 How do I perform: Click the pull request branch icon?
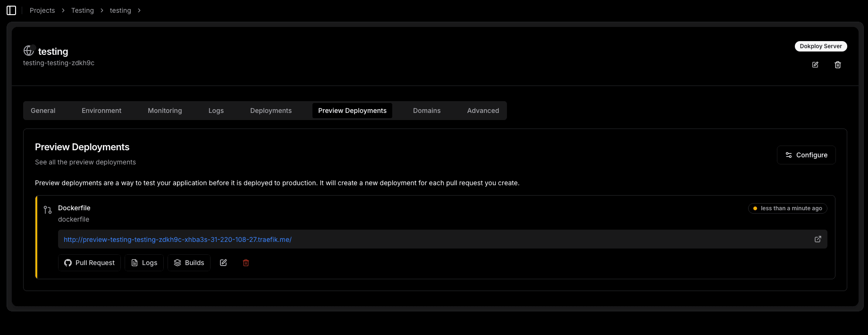(48, 210)
